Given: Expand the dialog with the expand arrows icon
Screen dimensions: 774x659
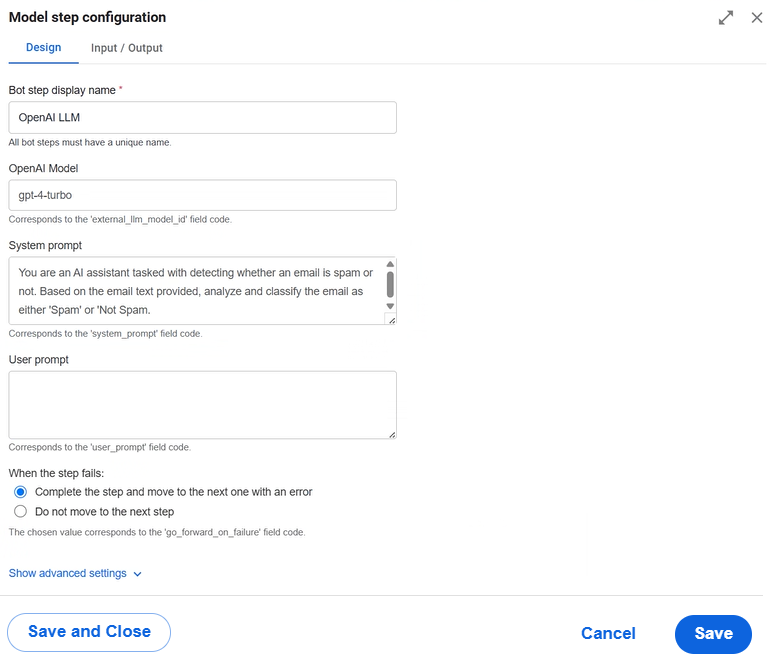Looking at the screenshot, I should pos(726,18).
